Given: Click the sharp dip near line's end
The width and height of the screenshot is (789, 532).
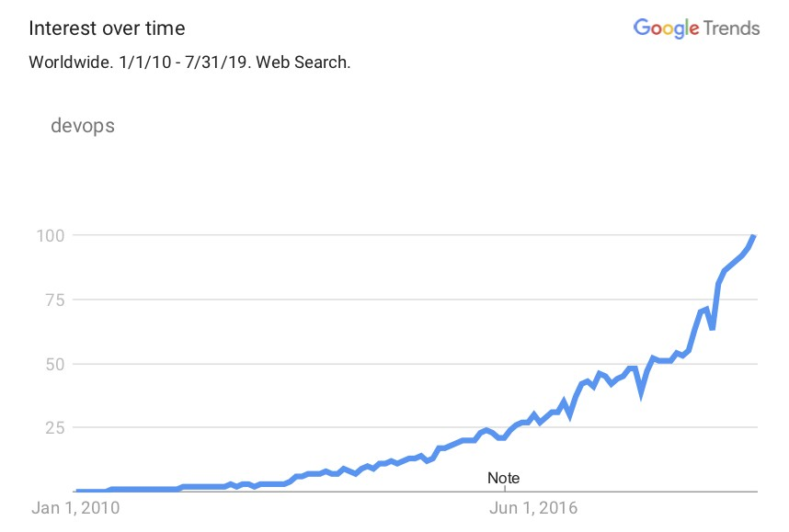Looking at the screenshot, I should pos(713,328).
